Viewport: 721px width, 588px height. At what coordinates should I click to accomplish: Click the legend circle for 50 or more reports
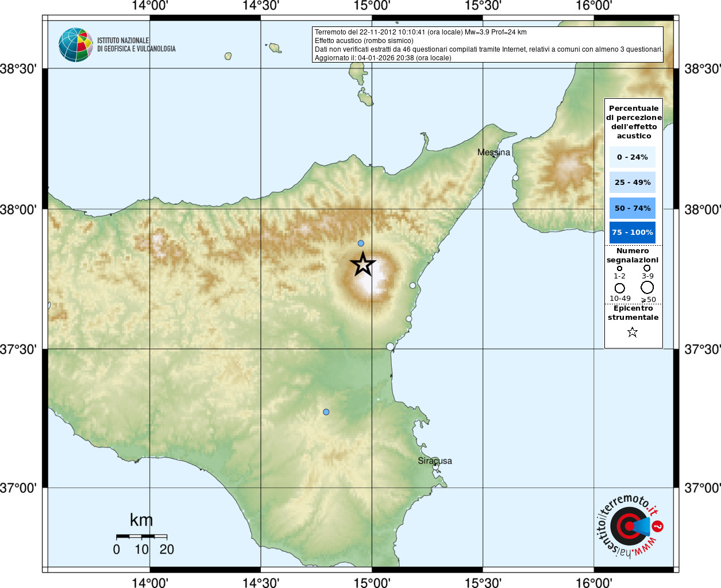647,287
